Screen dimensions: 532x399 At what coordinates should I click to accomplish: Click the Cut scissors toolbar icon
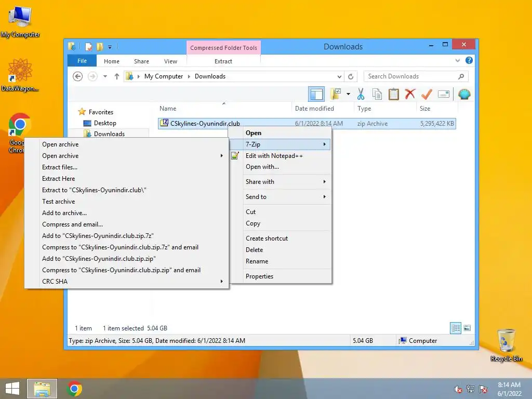tap(361, 94)
